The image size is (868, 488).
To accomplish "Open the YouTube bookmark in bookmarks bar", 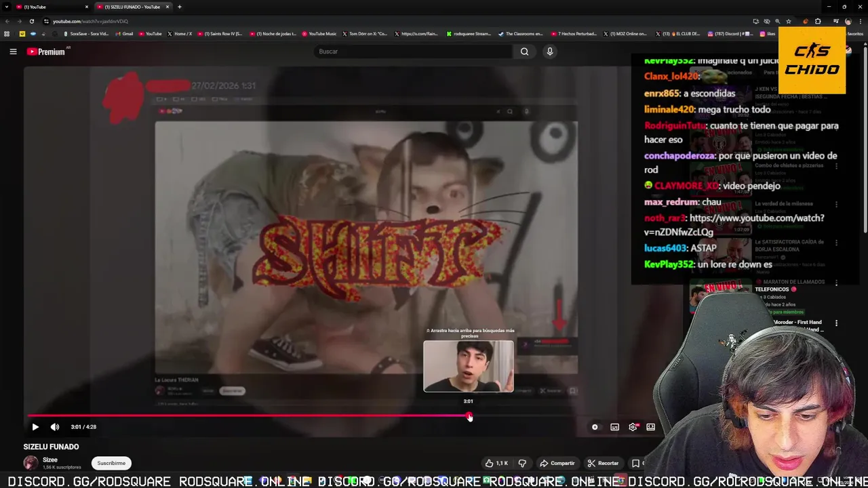I will pyautogui.click(x=151, y=34).
